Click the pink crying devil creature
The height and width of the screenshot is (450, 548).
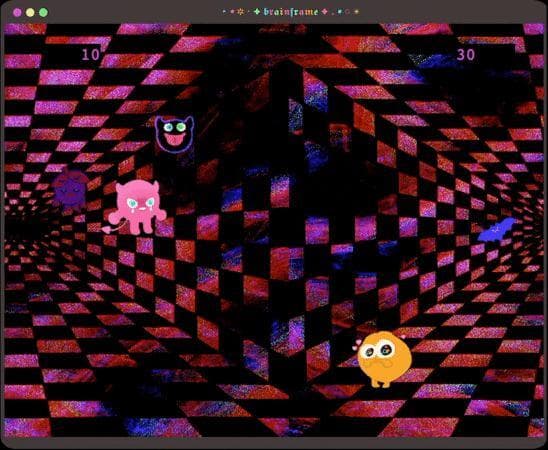137,207
